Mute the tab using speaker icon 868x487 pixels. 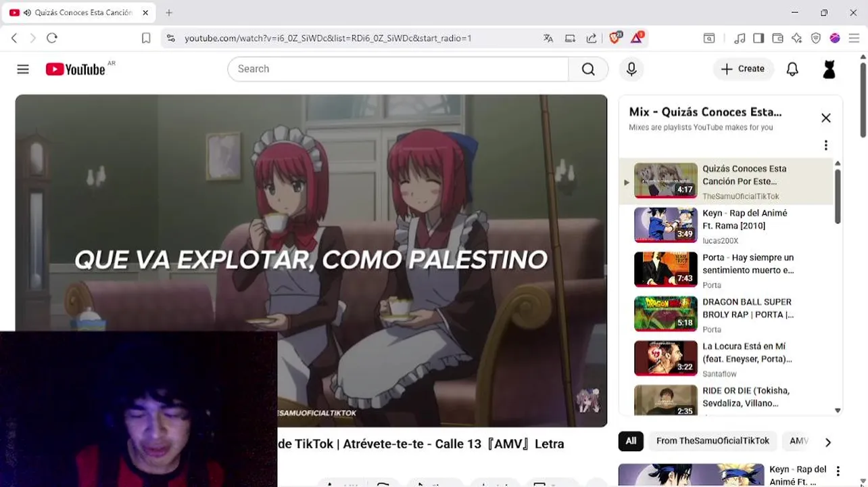[x=27, y=13]
